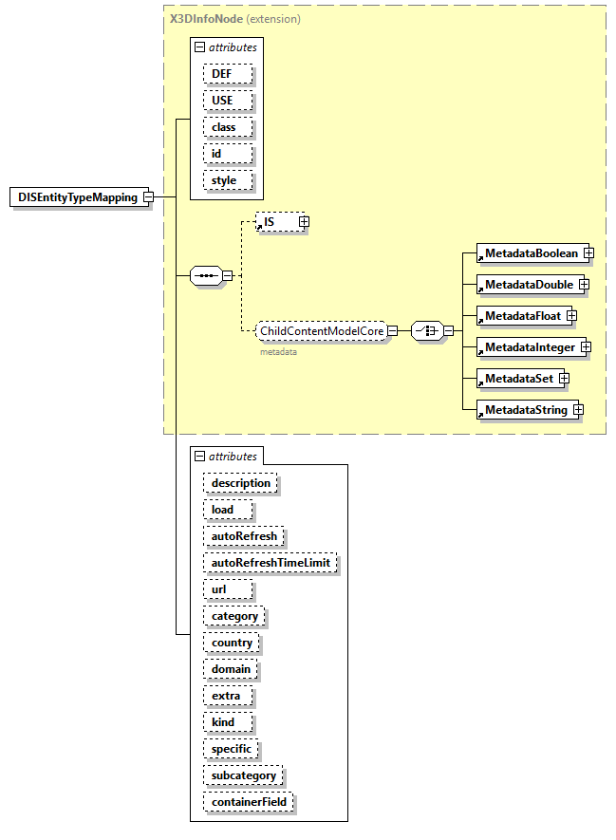Expand the MetadataBoolean element
Viewport: 616px width, 840px height.
tap(588, 253)
